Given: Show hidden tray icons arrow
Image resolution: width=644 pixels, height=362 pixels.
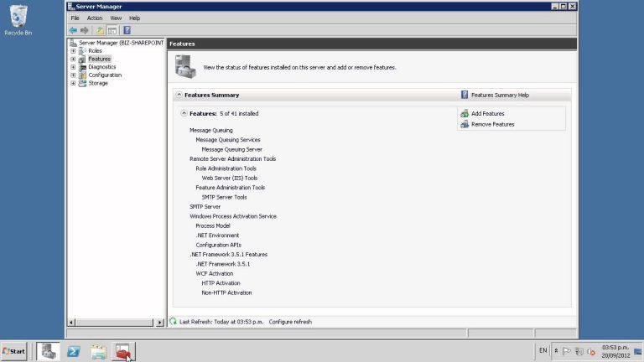Looking at the screenshot, I should (556, 351).
